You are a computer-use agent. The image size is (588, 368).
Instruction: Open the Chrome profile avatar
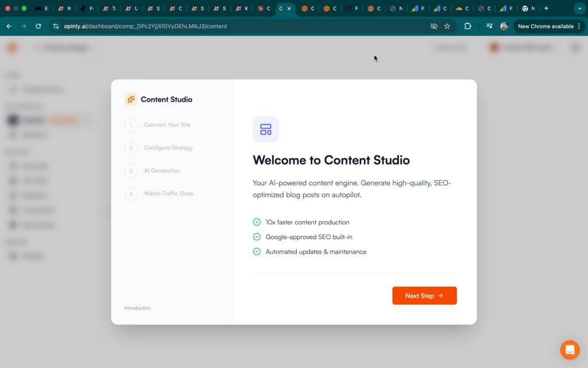[x=504, y=26]
